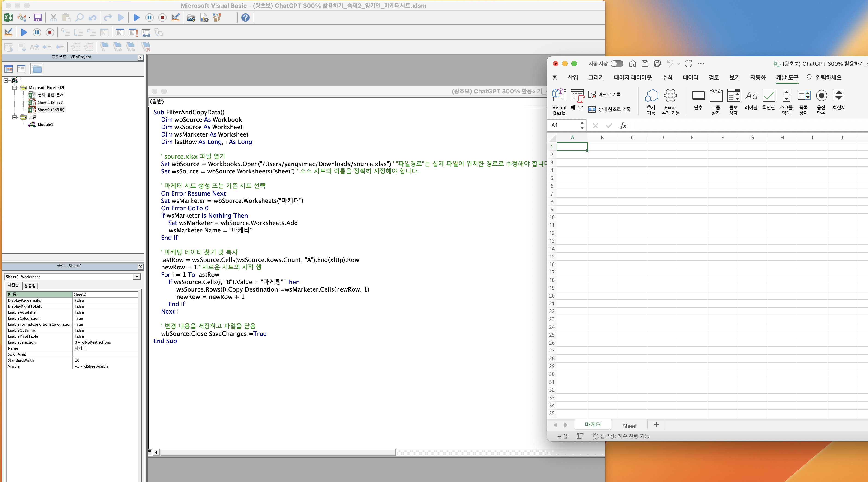Click View Code in the project panel
Image resolution: width=868 pixels, height=482 pixels.
pyautogui.click(x=9, y=69)
